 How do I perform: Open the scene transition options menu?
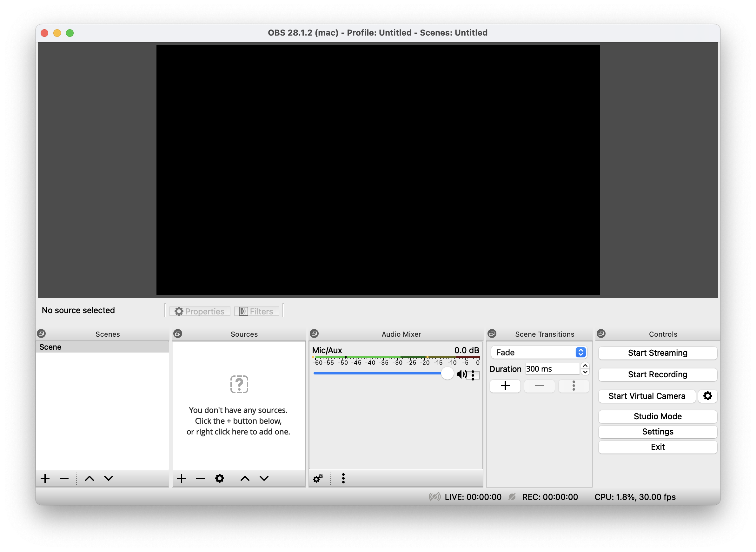point(574,386)
